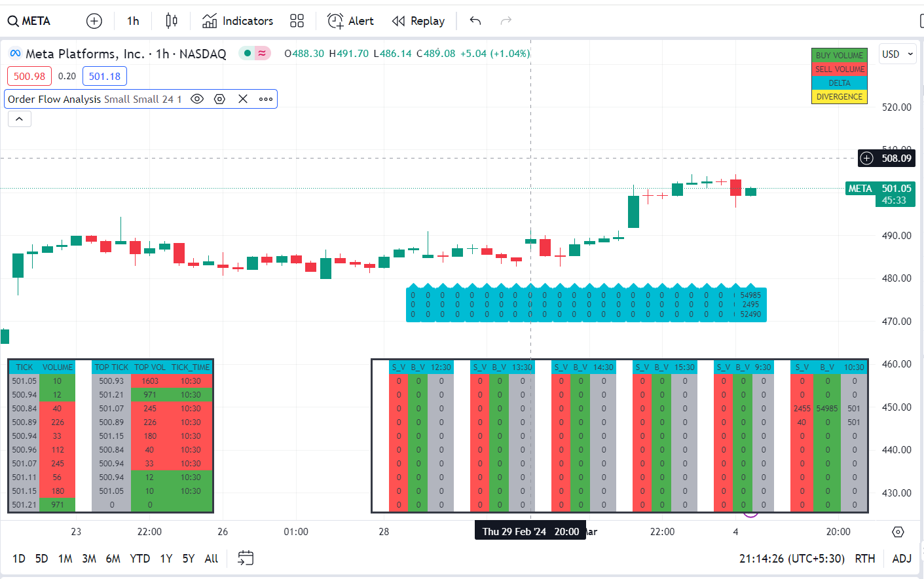Click the 54985 value in delta strip

750,295
